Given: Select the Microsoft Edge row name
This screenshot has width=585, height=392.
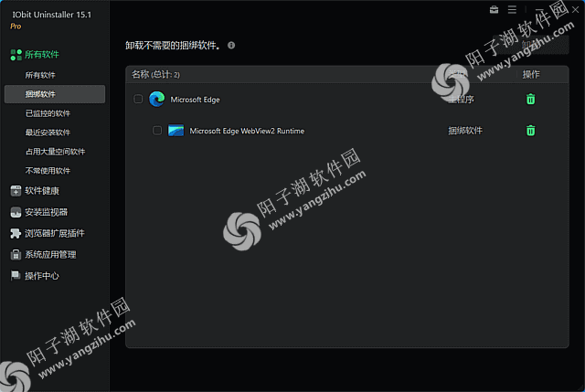Looking at the screenshot, I should pyautogui.click(x=195, y=100).
